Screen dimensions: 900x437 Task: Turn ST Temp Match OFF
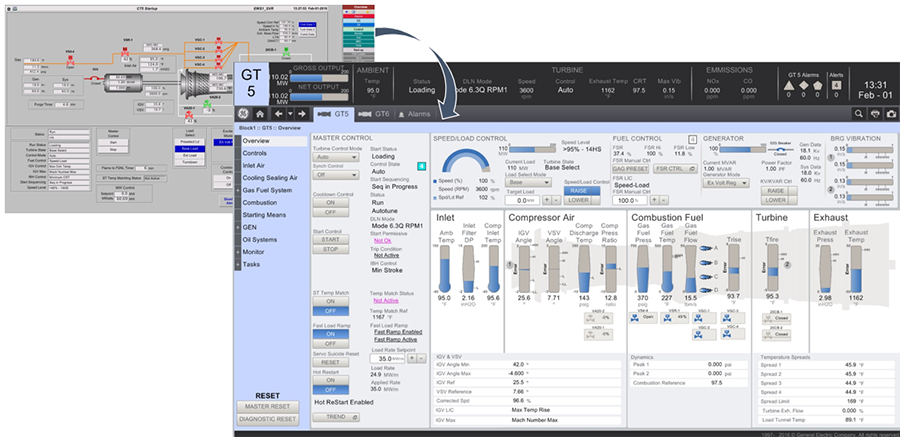tap(331, 311)
